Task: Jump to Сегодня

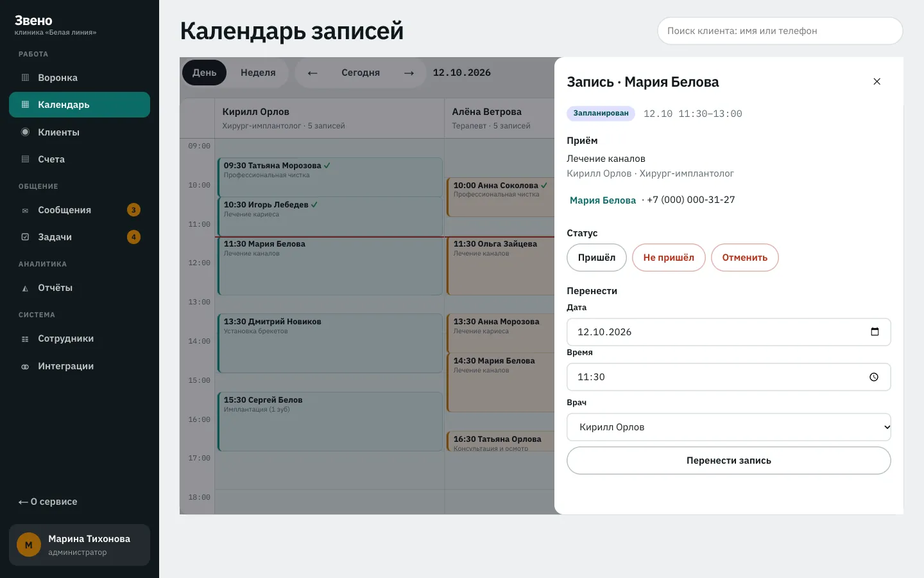Action: click(x=361, y=73)
